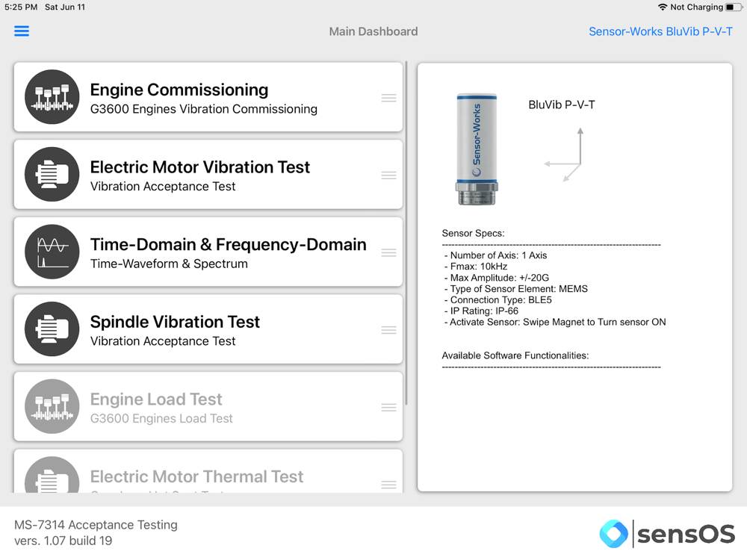Click the Electric Motor Vibration Test motor icon
This screenshot has width=747, height=560.
(52, 174)
